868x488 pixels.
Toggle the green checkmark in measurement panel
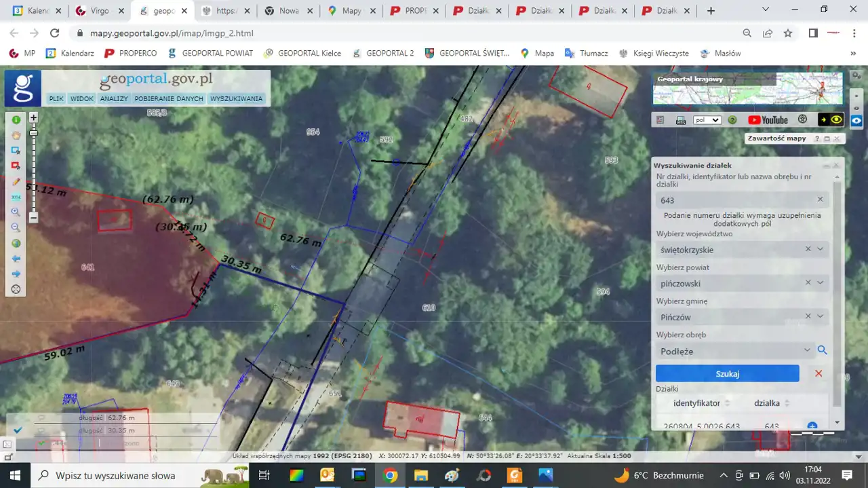pos(42,443)
